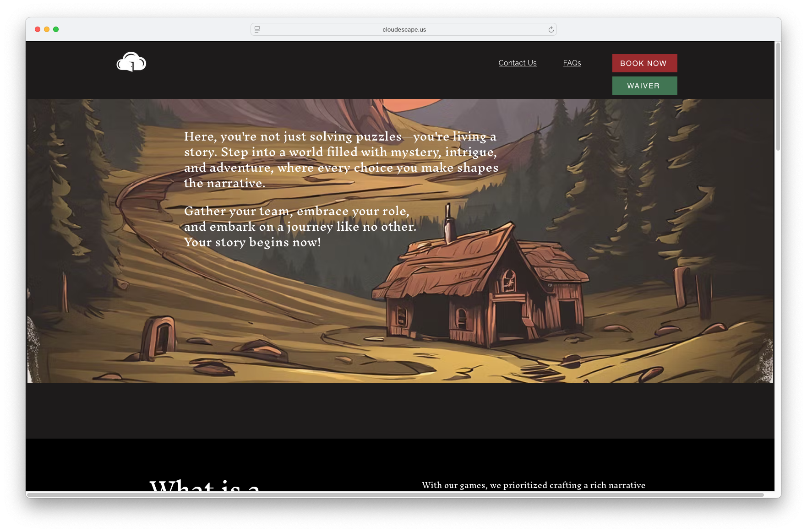Focus the cloudescape.us address bar

[404, 30]
